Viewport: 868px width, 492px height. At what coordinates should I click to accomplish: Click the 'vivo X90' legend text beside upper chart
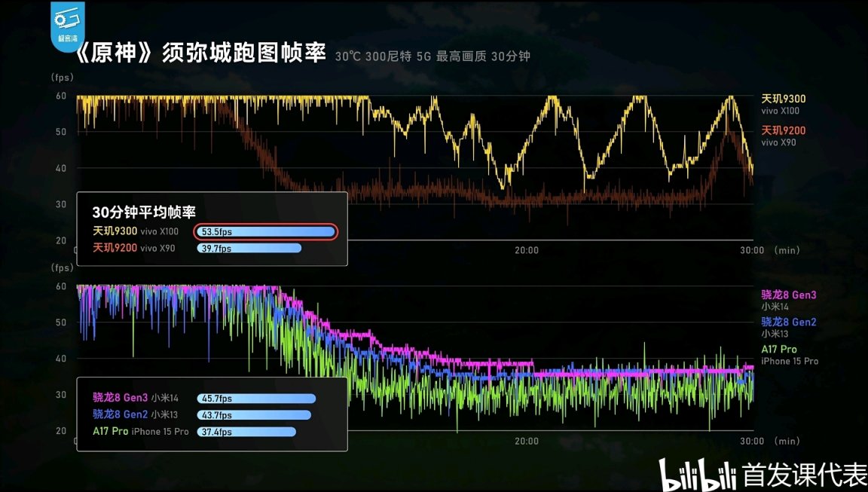point(778,142)
